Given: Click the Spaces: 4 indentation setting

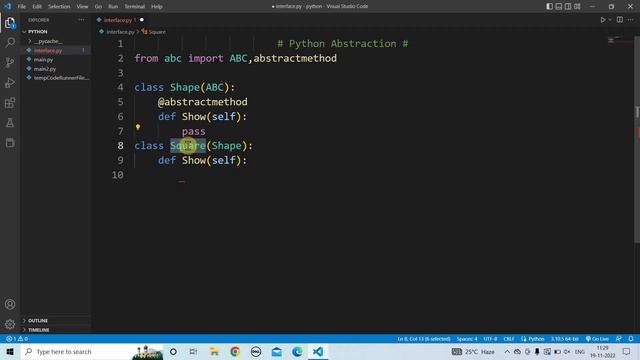Looking at the screenshot, I should click(x=467, y=339).
